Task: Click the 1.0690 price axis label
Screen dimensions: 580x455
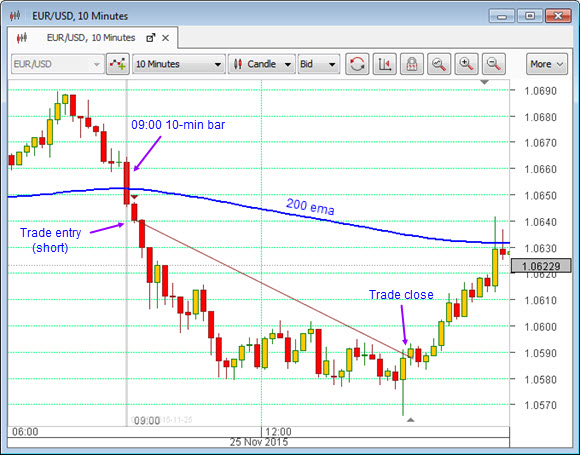Action: point(540,91)
